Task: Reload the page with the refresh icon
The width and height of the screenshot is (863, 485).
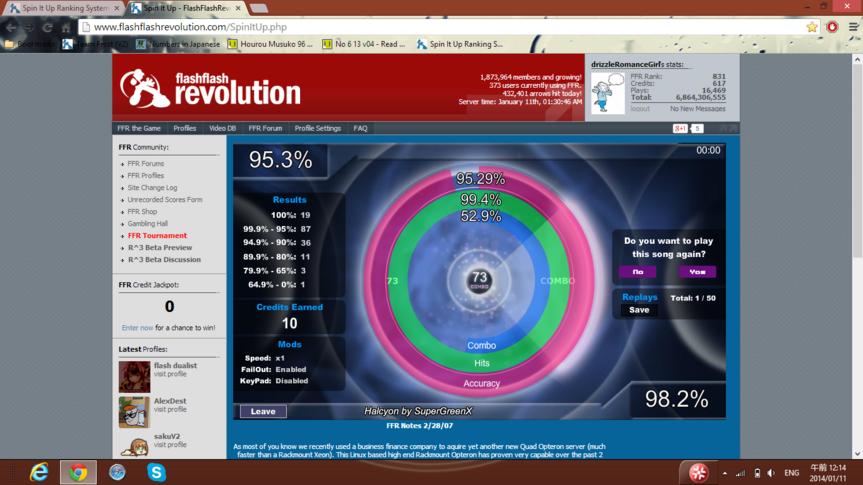Action: click(x=48, y=27)
